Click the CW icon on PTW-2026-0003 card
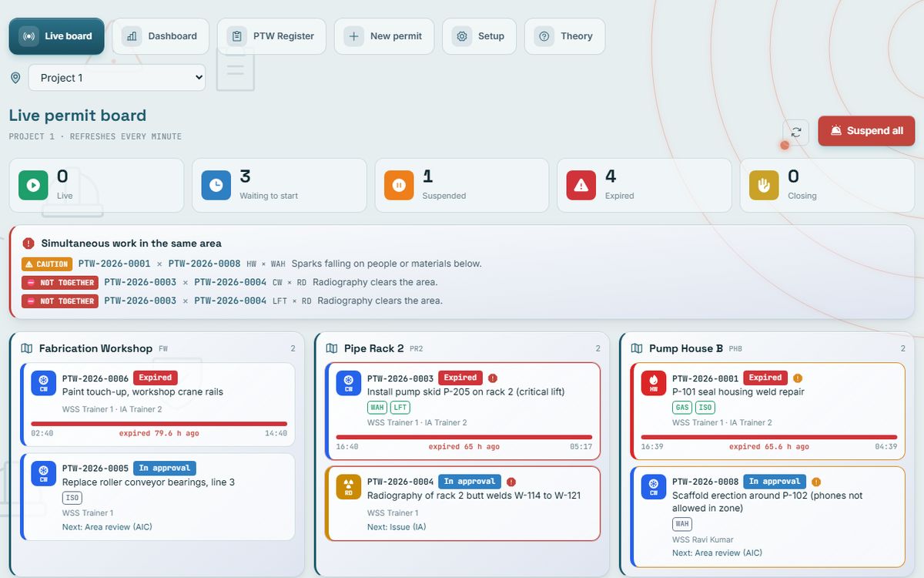The width and height of the screenshot is (924, 578). (x=349, y=384)
